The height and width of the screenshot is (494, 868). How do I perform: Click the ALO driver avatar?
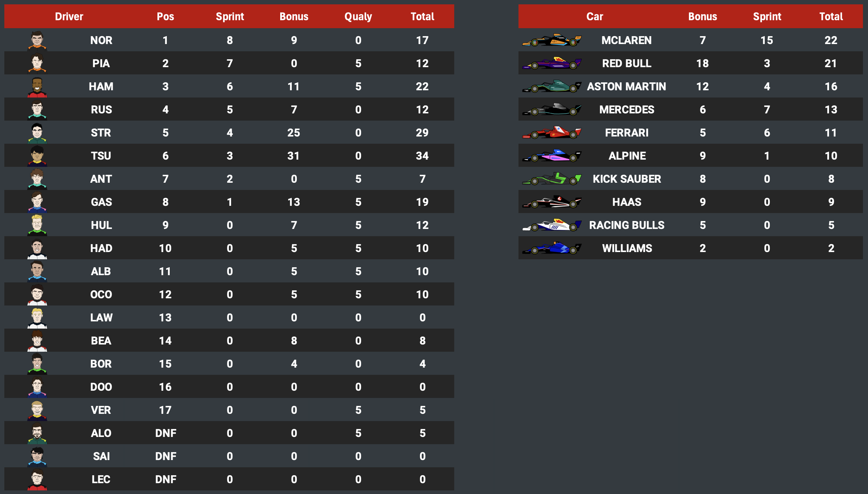37,433
